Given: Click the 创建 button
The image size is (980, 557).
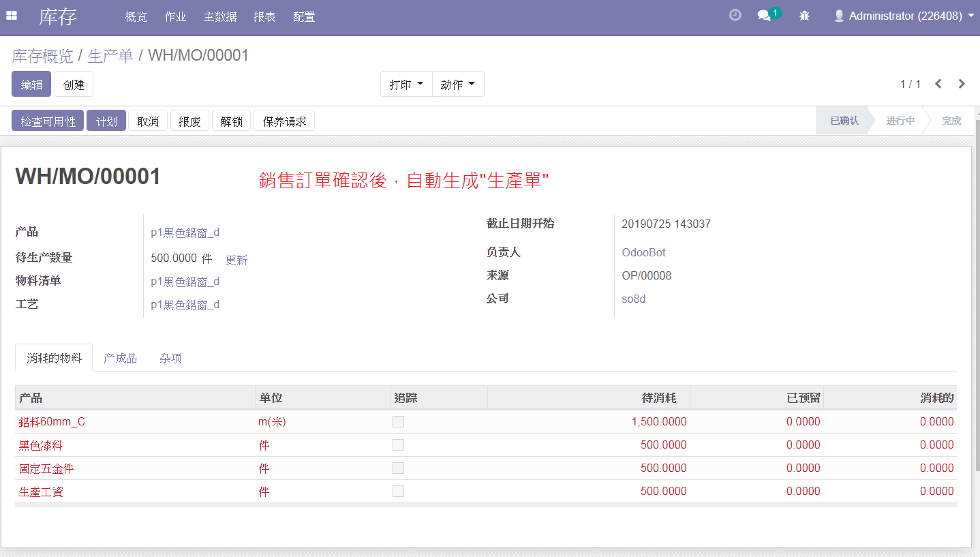Looking at the screenshot, I should pyautogui.click(x=74, y=85).
